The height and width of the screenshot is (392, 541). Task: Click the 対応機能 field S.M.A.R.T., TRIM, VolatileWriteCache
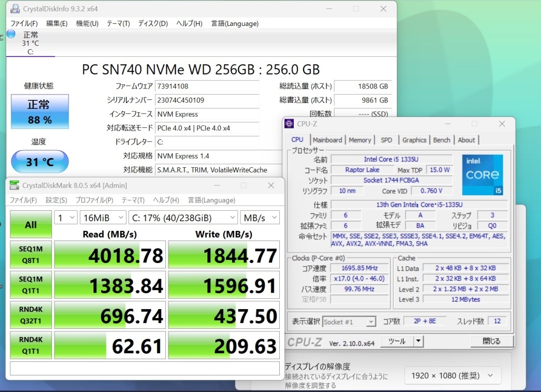(218, 170)
